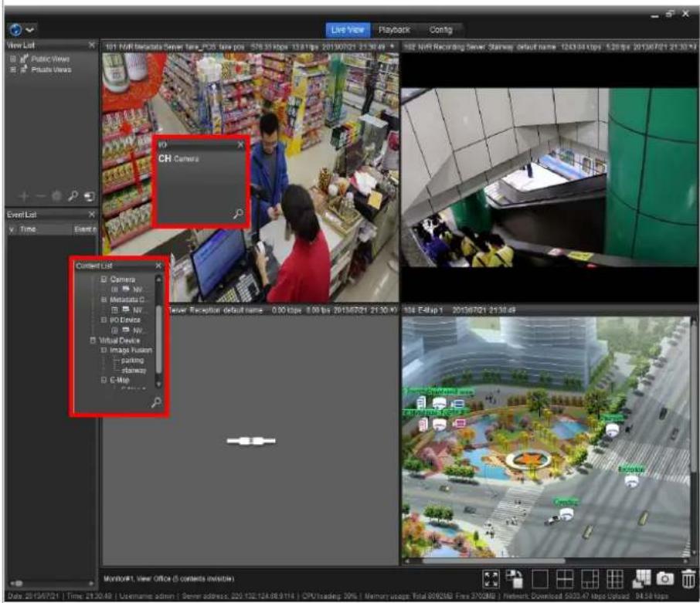Toggle full screen view icon

pos(491,579)
